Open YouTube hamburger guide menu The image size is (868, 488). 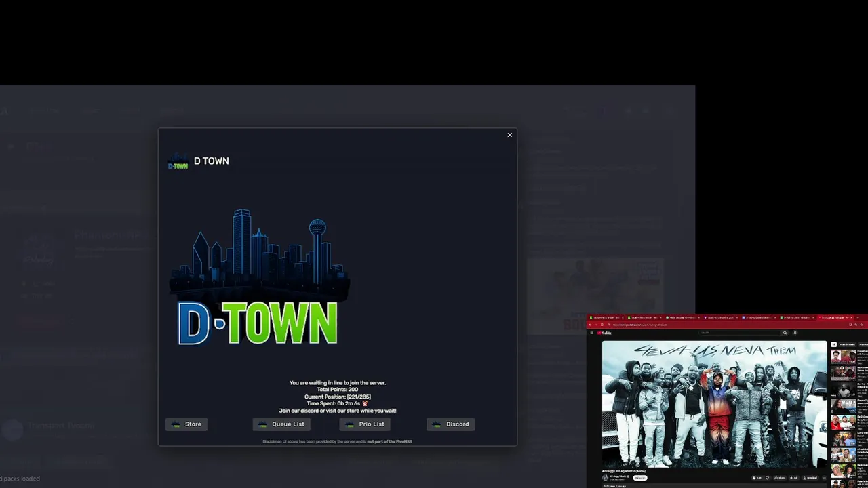pyautogui.click(x=592, y=333)
